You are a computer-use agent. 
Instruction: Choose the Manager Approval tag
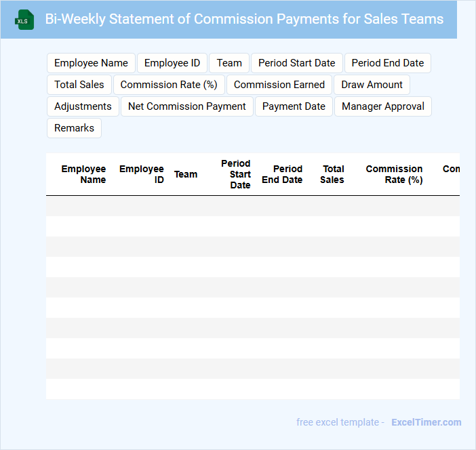[382, 106]
